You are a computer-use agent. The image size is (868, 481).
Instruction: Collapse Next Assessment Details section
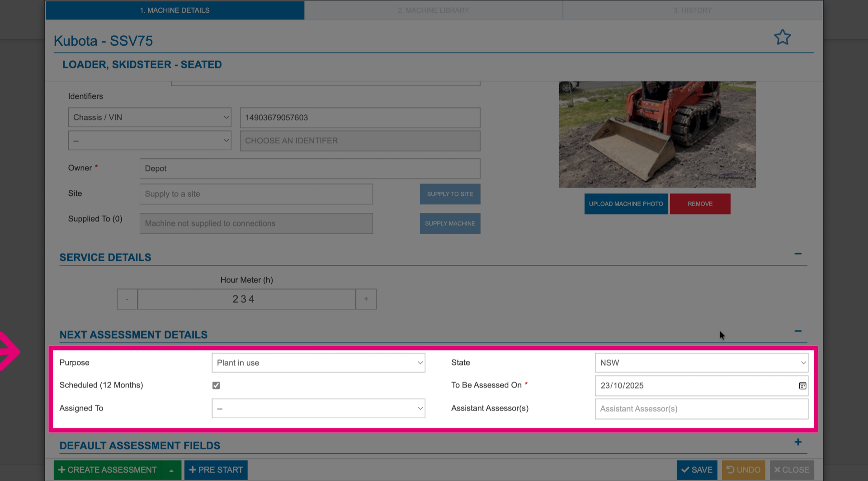tap(798, 331)
